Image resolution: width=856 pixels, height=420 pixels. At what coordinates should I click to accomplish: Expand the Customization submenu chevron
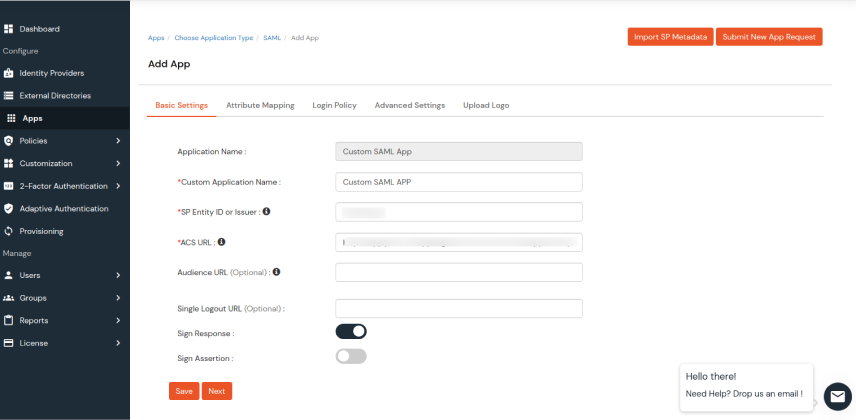(x=118, y=163)
